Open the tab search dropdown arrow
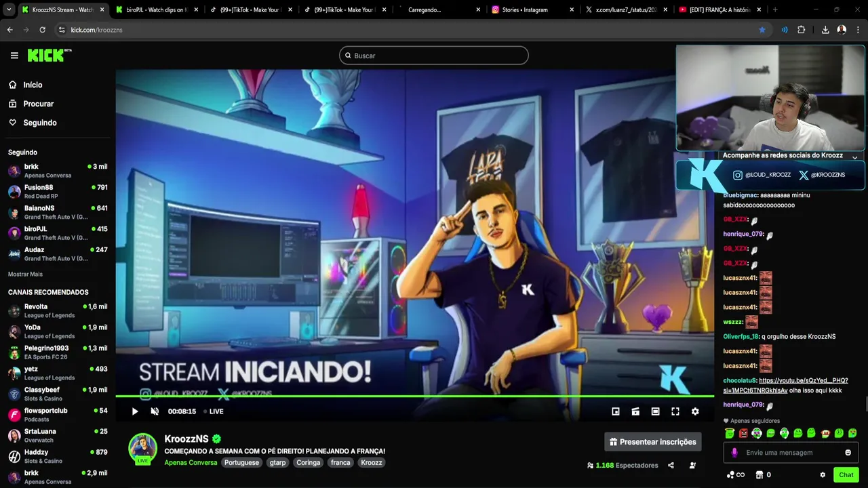This screenshot has width=868, height=488. click(8, 9)
